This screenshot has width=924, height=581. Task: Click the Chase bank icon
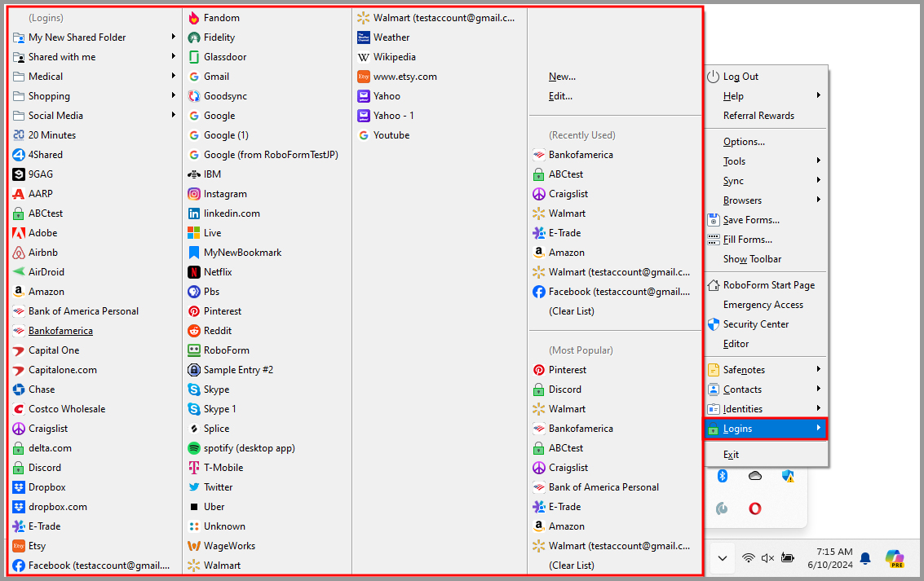(x=19, y=390)
